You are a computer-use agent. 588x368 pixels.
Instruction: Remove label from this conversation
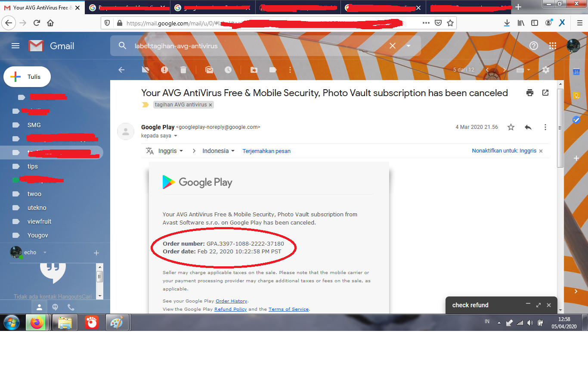click(145, 70)
